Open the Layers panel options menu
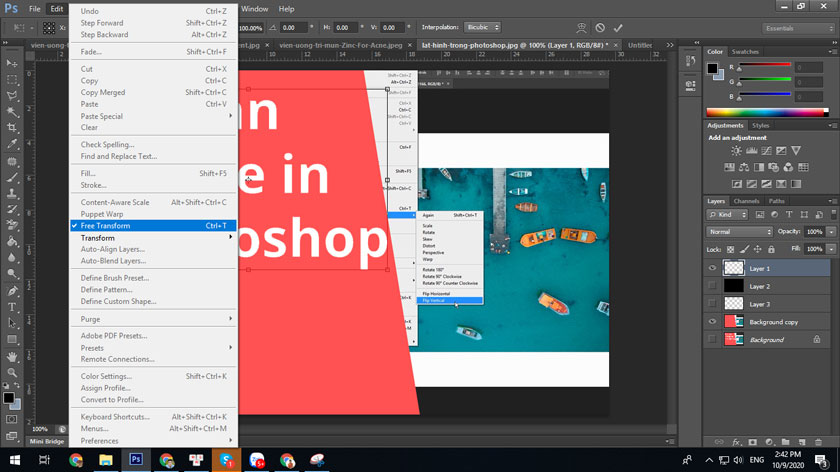The height and width of the screenshot is (472, 840). coord(832,201)
